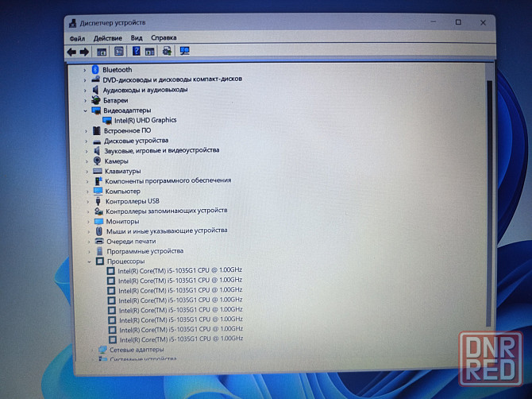
Task: Expand Программные устройства node
Action: [x=89, y=252]
